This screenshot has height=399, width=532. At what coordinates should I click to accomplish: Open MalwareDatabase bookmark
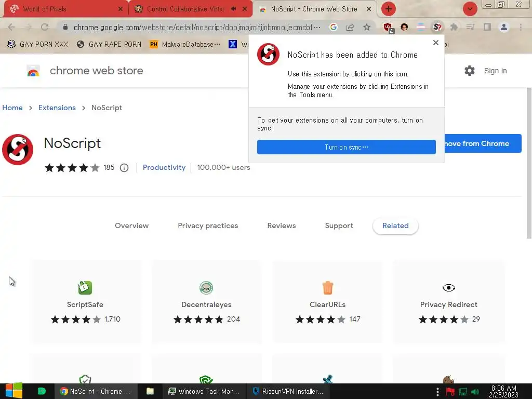pyautogui.click(x=185, y=44)
